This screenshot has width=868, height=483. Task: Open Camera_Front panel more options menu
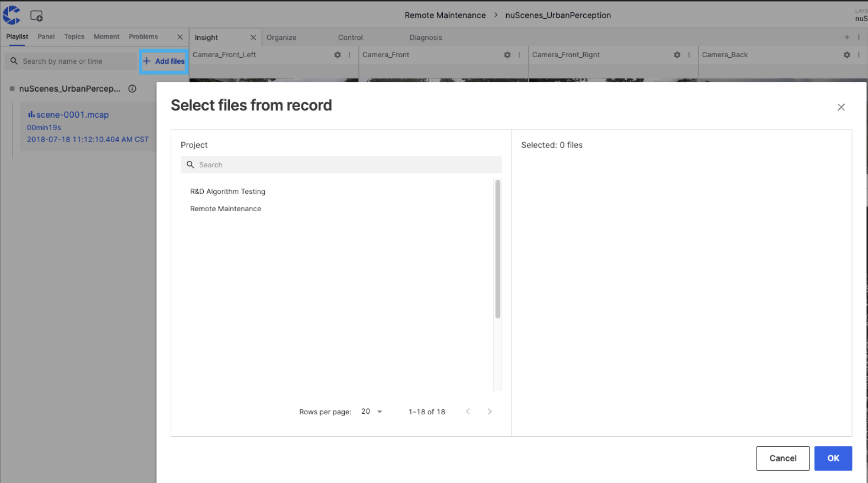[519, 55]
